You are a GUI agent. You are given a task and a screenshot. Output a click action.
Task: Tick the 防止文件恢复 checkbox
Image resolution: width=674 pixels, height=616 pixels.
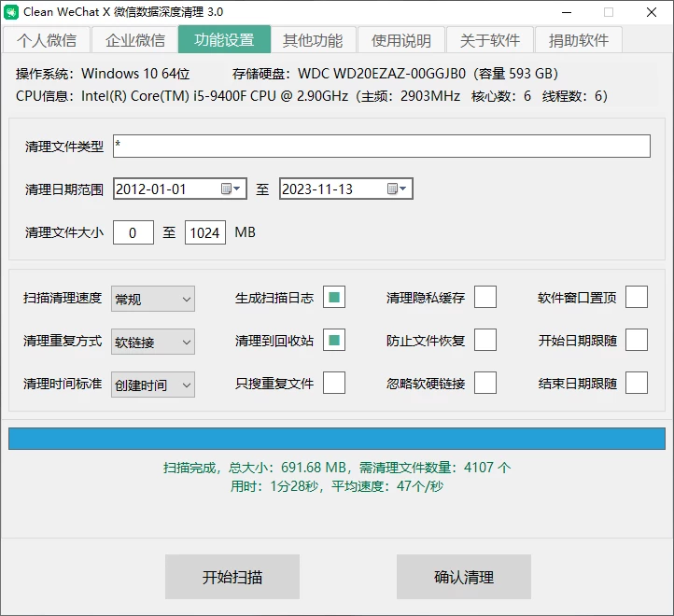coord(484,341)
